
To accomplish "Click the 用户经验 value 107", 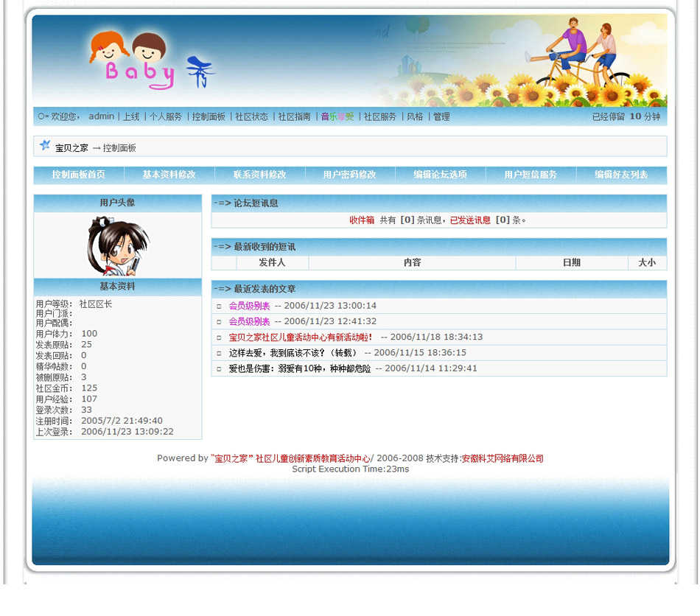I will [89, 399].
